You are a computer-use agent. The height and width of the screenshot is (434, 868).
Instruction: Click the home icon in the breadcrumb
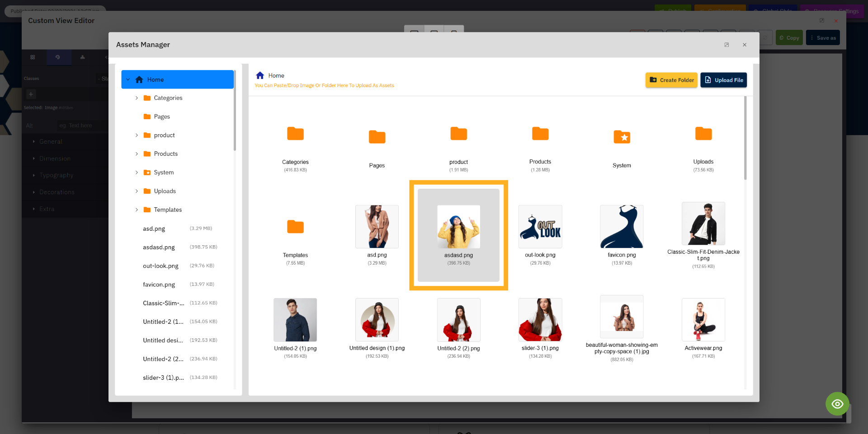click(x=260, y=75)
